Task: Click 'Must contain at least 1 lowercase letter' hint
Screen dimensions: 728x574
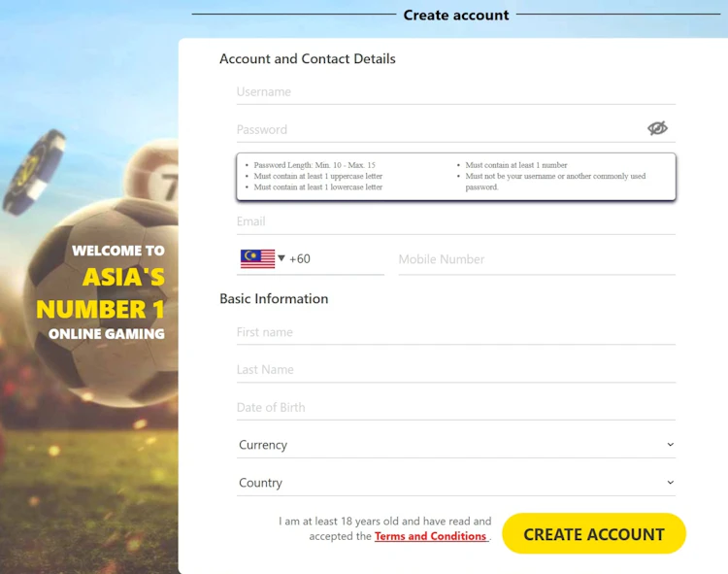Action: click(318, 187)
